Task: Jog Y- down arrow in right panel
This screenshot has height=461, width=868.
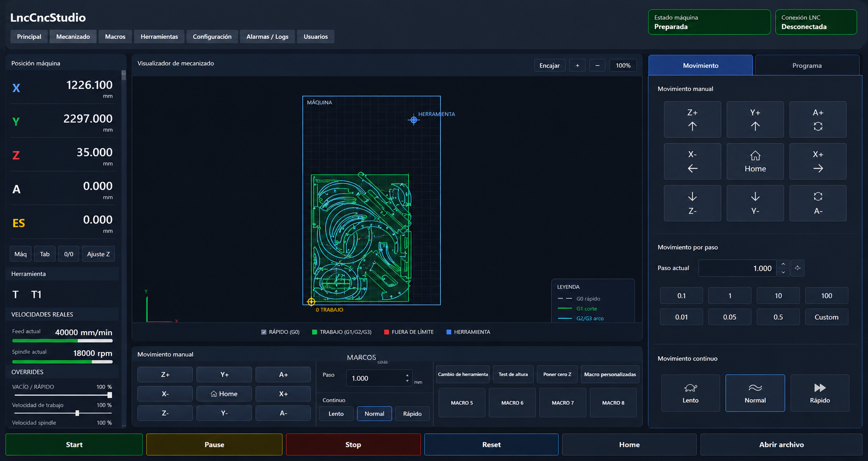Action: click(x=755, y=203)
